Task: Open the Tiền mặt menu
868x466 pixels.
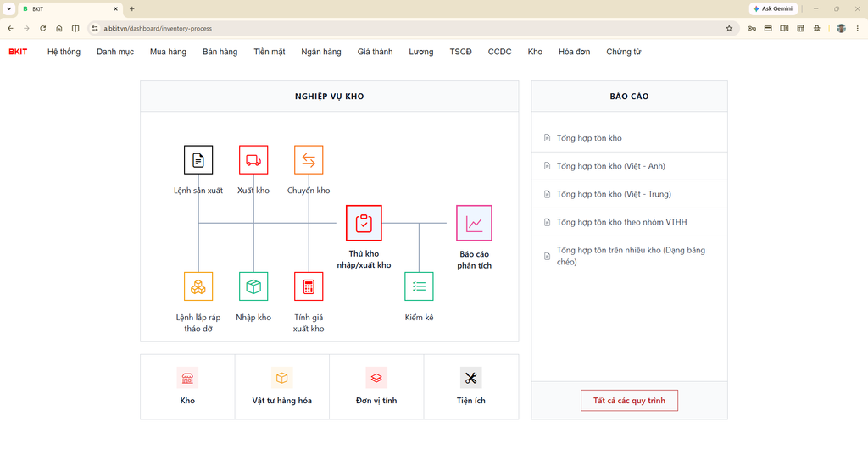Action: [x=270, y=52]
